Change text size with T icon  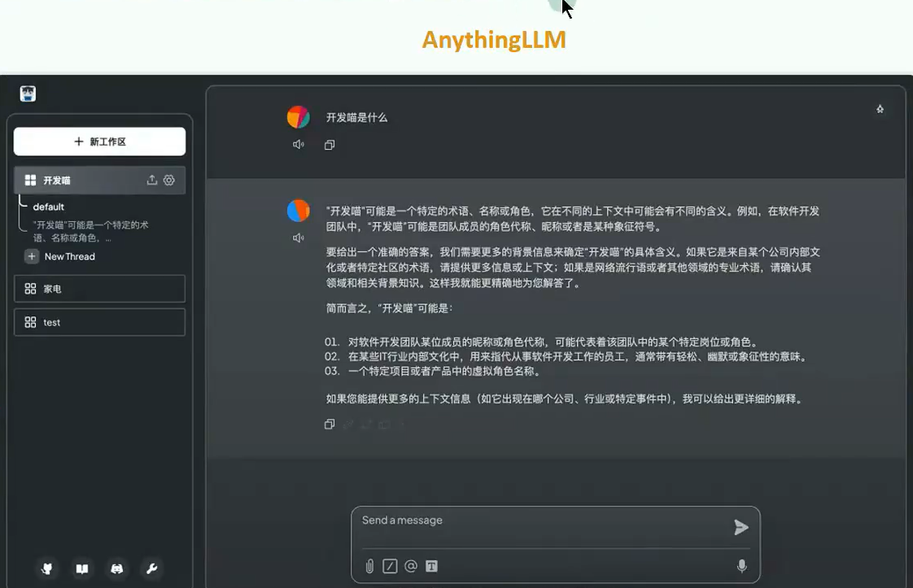[431, 566]
